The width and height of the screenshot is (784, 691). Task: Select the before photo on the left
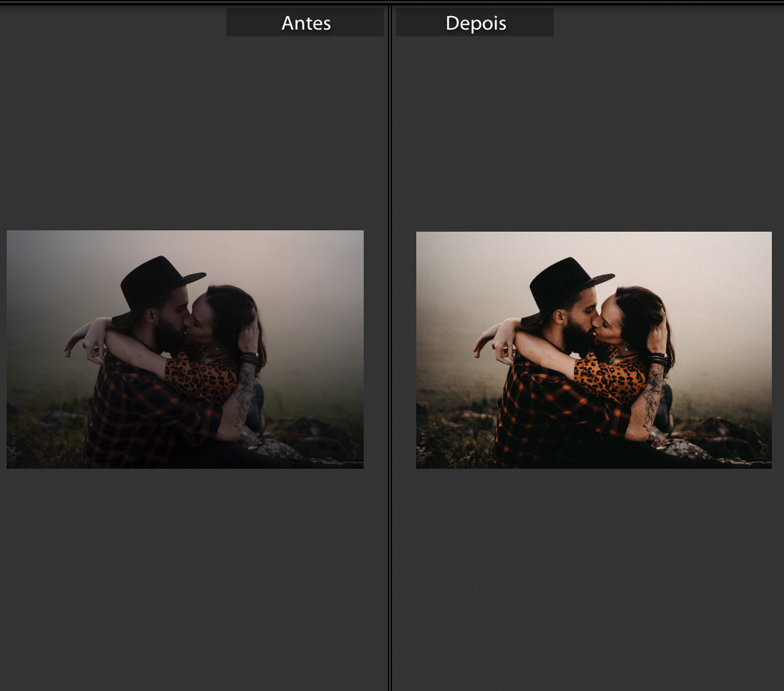[x=185, y=350]
